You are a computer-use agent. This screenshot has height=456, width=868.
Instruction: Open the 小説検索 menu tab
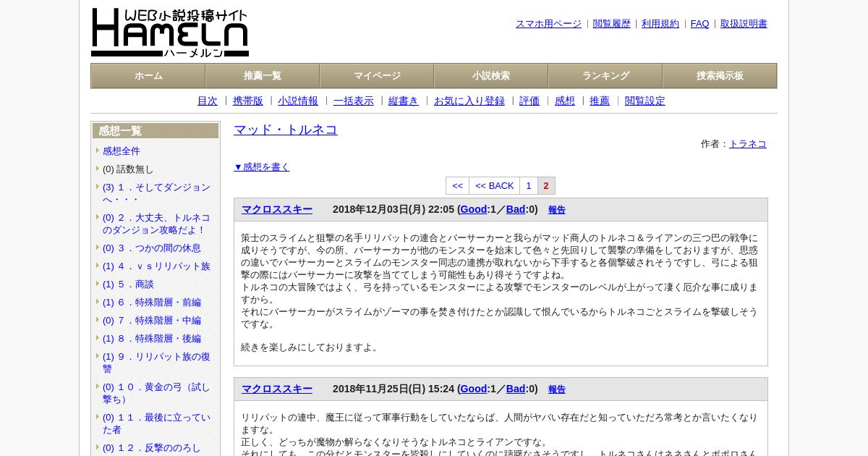(491, 76)
